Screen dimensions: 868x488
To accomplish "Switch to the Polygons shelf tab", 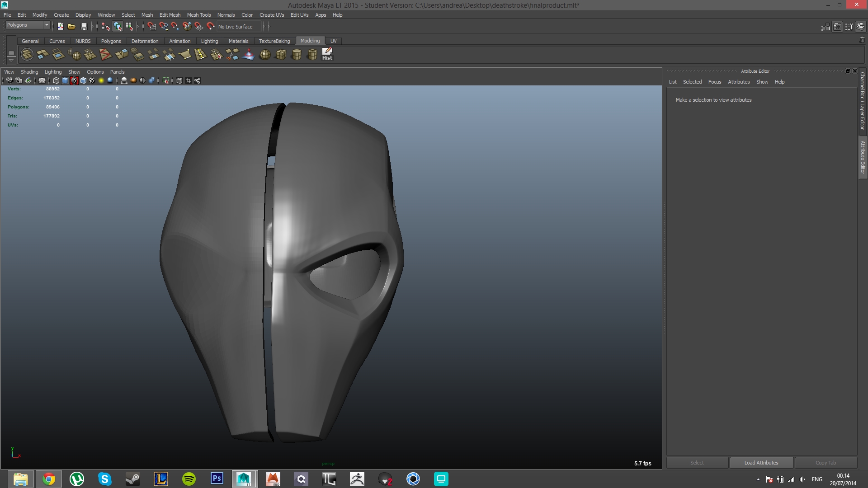I will click(x=111, y=41).
